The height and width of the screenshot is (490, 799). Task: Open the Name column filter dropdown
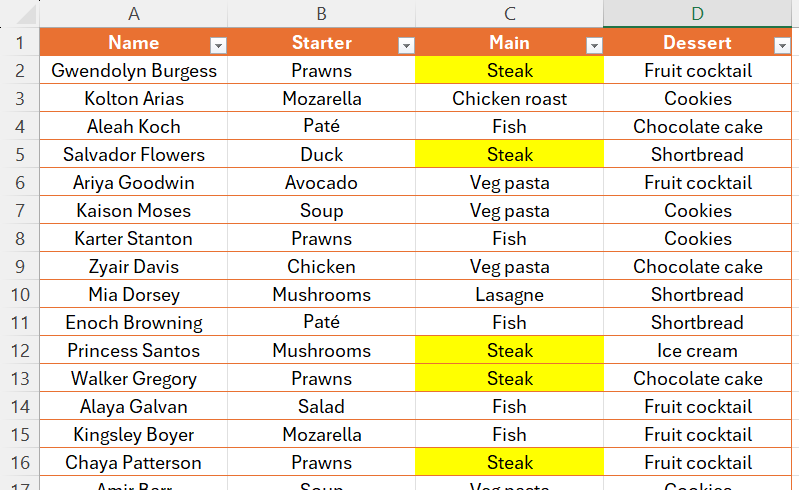pyautogui.click(x=218, y=45)
